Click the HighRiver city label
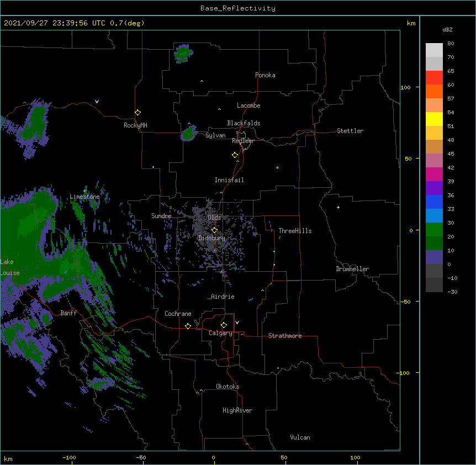Image resolution: width=476 pixels, height=465 pixels. 237,410
